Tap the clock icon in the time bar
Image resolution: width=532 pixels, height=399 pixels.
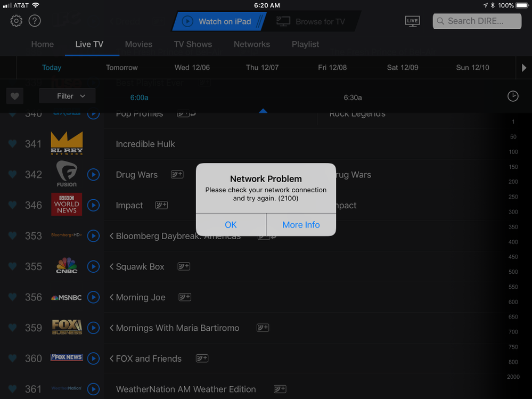pyautogui.click(x=512, y=96)
